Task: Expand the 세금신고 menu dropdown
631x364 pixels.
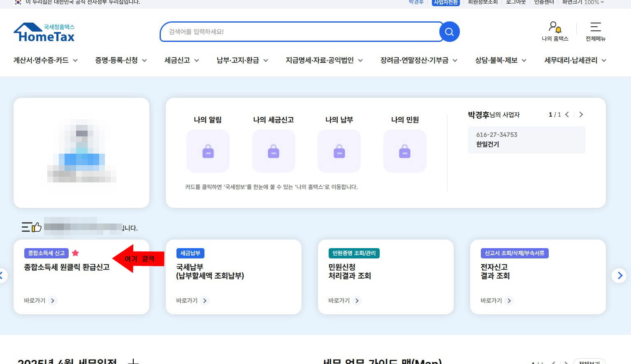Action: 181,60
